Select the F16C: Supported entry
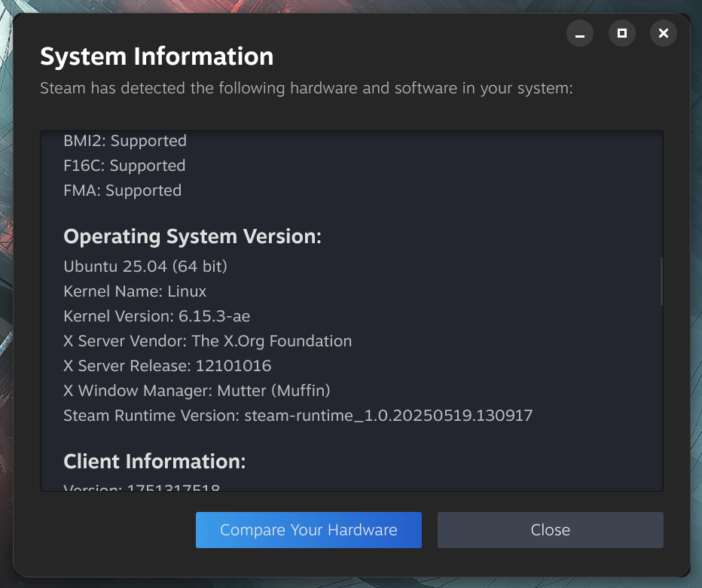Viewport: 702px width, 588px height. click(x=124, y=166)
